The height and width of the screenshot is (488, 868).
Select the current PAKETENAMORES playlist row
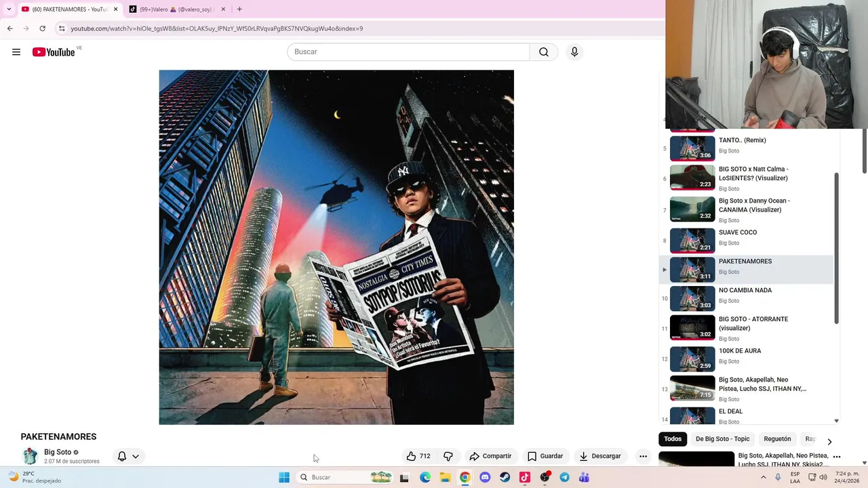746,269
